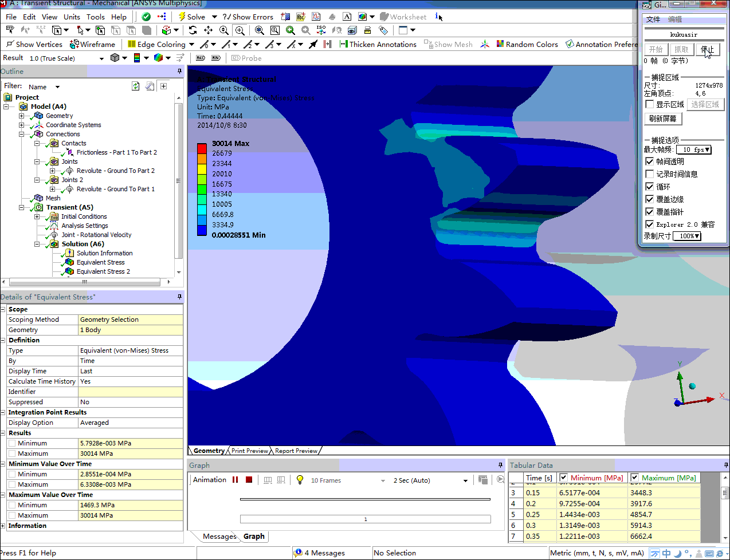Pause the result animation

pyautogui.click(x=236, y=480)
